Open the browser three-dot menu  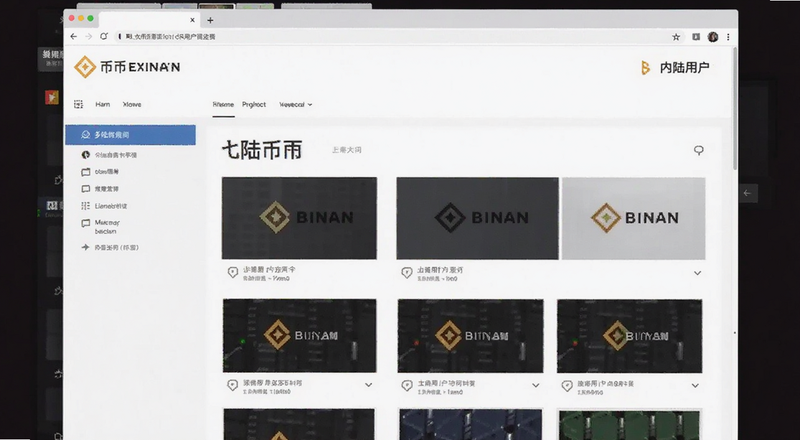click(728, 37)
